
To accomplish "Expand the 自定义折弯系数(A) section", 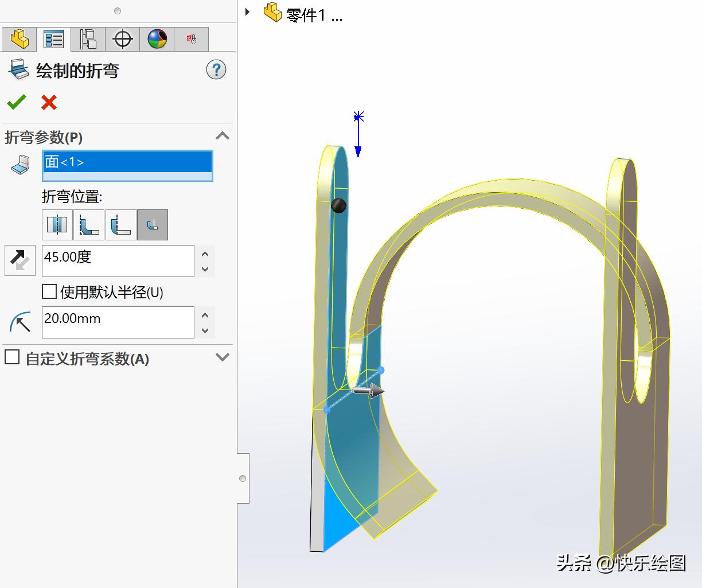I will (x=223, y=357).
